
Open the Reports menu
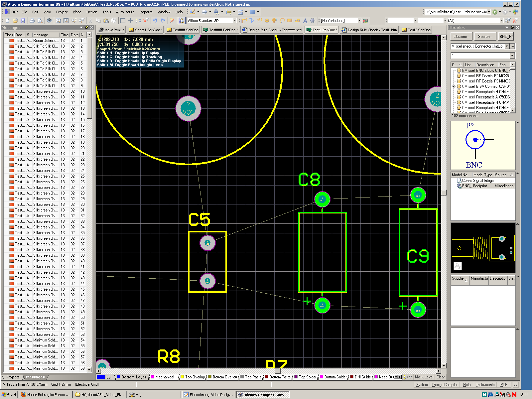click(x=146, y=12)
